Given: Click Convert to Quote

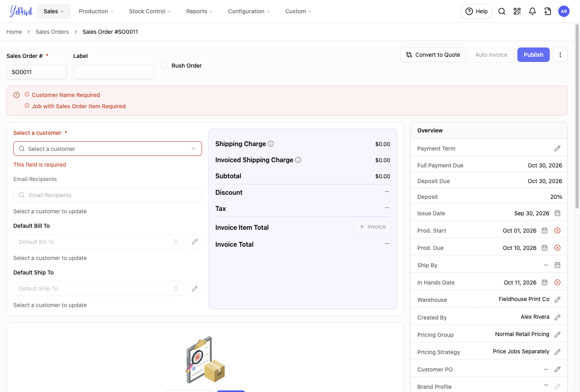Looking at the screenshot, I should point(433,55).
